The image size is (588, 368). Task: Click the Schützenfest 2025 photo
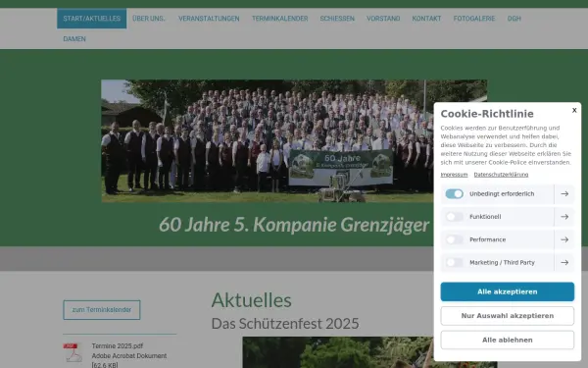pyautogui.click(x=337, y=352)
